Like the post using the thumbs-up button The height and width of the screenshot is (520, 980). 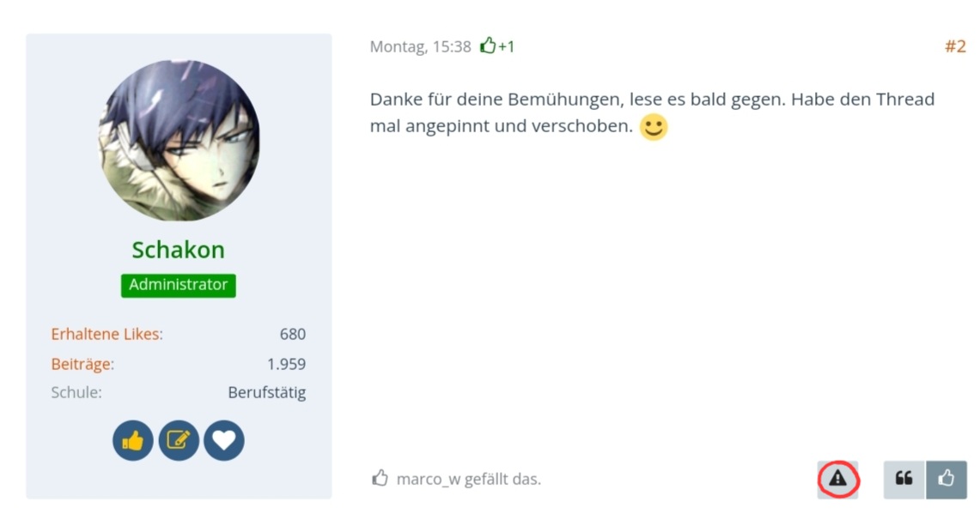947,479
